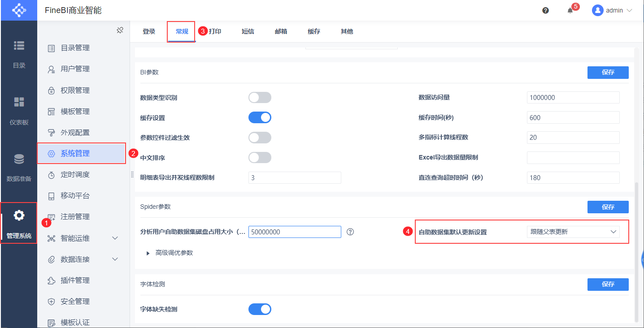Expand the 数据连接 submenu chevron
The height and width of the screenshot is (328, 644).
(x=115, y=259)
